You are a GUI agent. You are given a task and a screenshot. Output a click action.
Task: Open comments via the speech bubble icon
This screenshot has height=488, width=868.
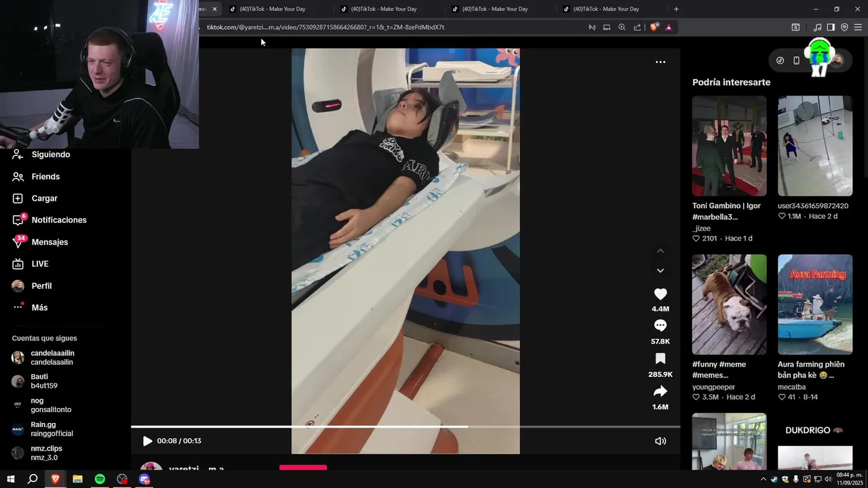pyautogui.click(x=660, y=326)
